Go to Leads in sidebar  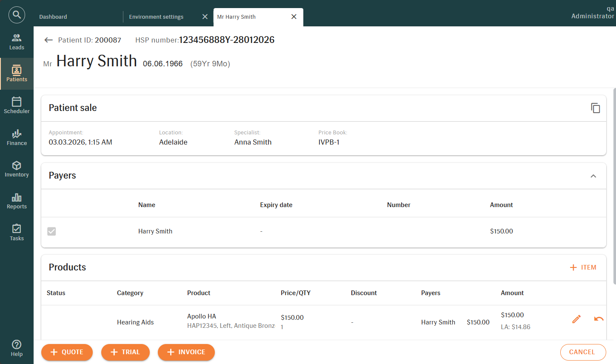[17, 42]
